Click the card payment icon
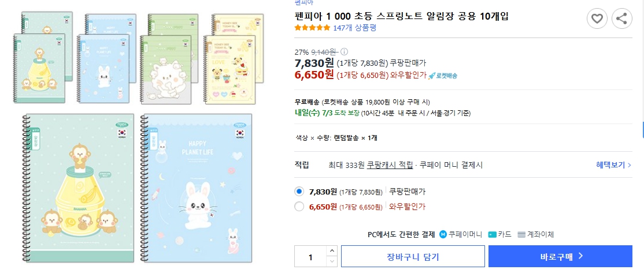 (x=492, y=234)
